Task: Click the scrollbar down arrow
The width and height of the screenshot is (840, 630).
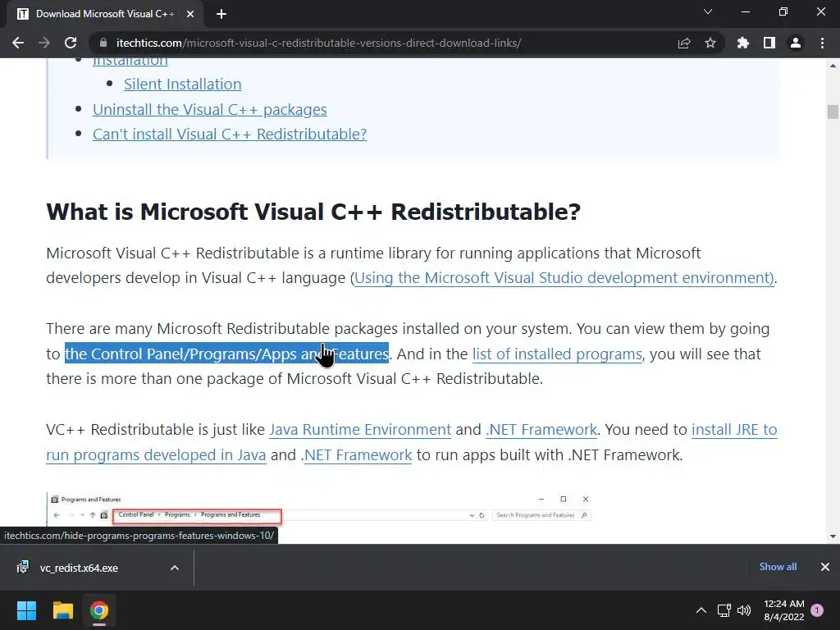Action: click(x=833, y=536)
